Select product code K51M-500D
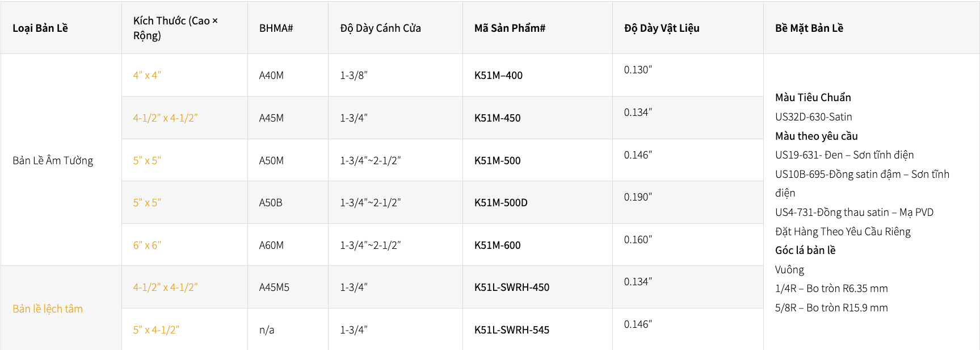980x350 pixels. point(500,203)
